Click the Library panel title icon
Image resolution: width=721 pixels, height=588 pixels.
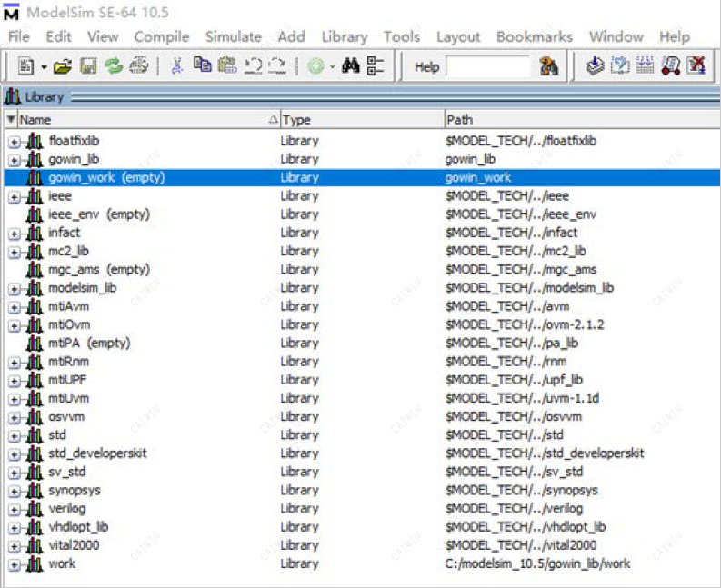(x=13, y=96)
